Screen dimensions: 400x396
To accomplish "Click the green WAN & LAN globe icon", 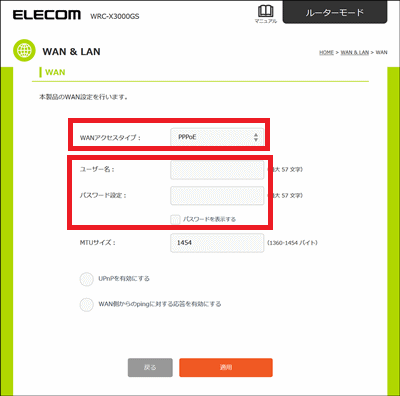I will click(24, 51).
